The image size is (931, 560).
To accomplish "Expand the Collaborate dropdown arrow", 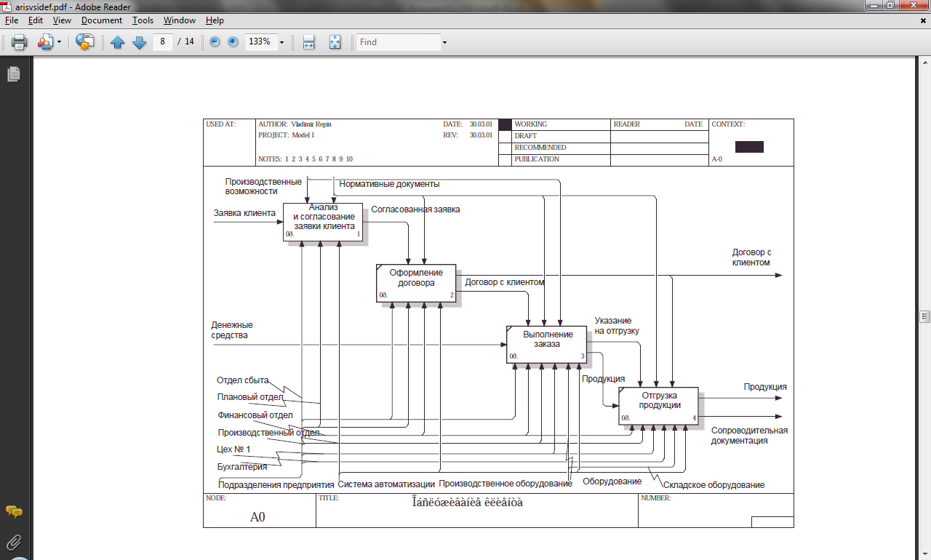I will 60,42.
